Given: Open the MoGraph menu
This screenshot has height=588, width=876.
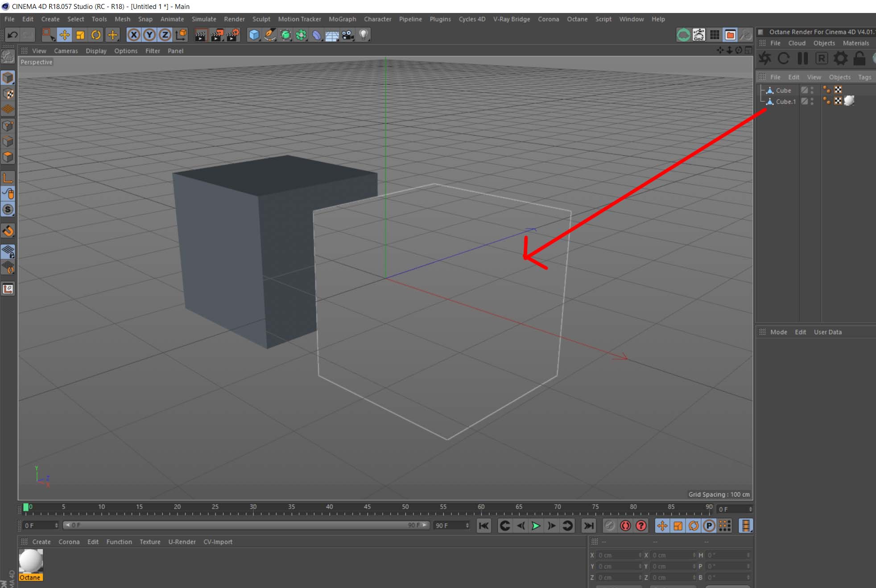Looking at the screenshot, I should tap(342, 19).
